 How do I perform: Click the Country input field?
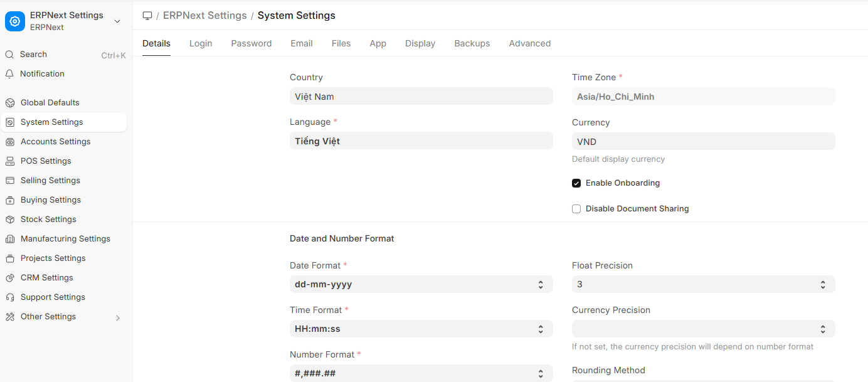click(x=421, y=97)
